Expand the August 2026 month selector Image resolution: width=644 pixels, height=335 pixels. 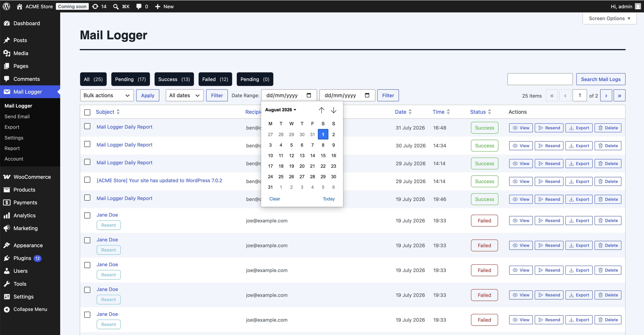(x=280, y=110)
